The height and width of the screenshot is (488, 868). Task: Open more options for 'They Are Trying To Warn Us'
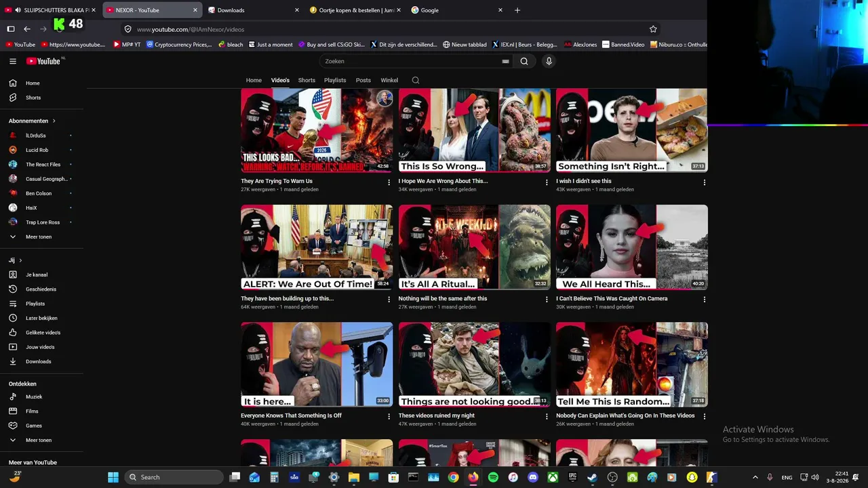click(389, 182)
